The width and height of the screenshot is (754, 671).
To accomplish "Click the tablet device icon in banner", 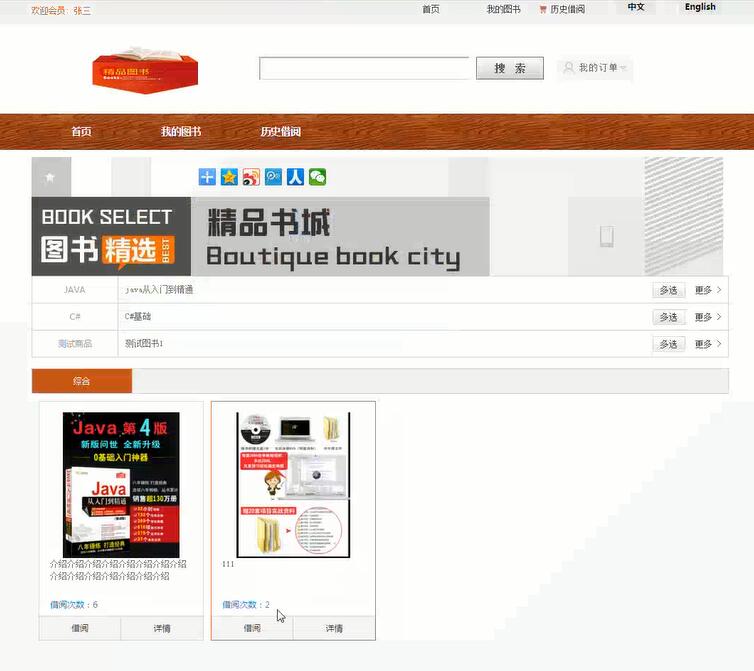I will tap(607, 236).
